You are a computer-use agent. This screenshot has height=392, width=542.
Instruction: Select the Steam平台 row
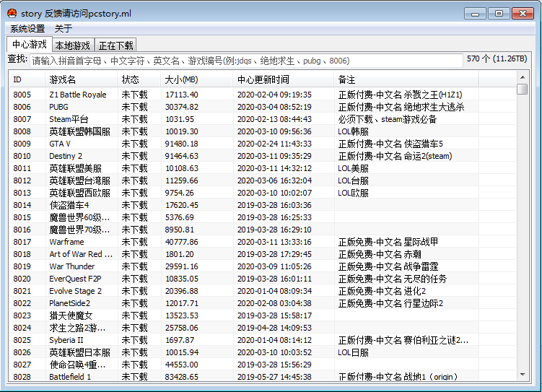(x=263, y=119)
